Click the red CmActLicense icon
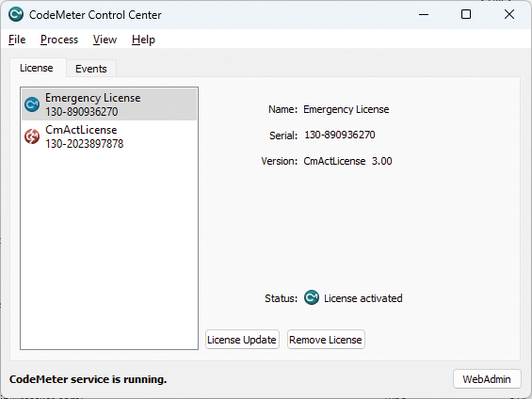Viewport: 532px width, 399px height. click(x=32, y=136)
